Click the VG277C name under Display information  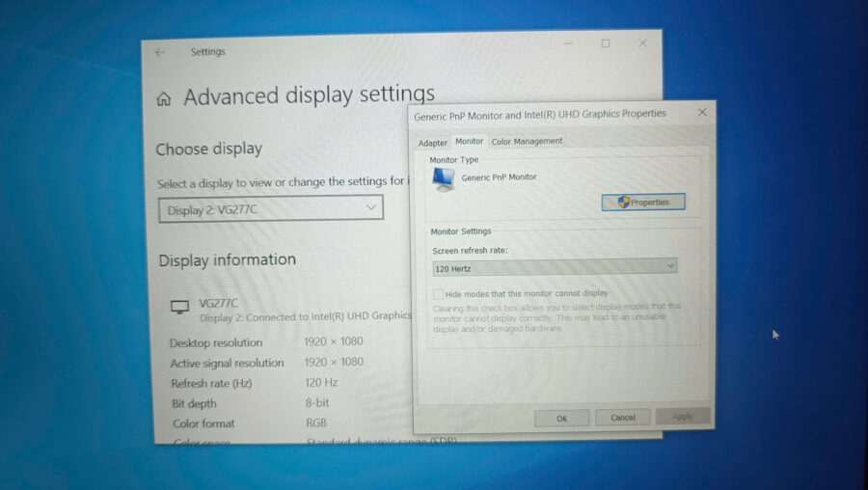(x=218, y=304)
